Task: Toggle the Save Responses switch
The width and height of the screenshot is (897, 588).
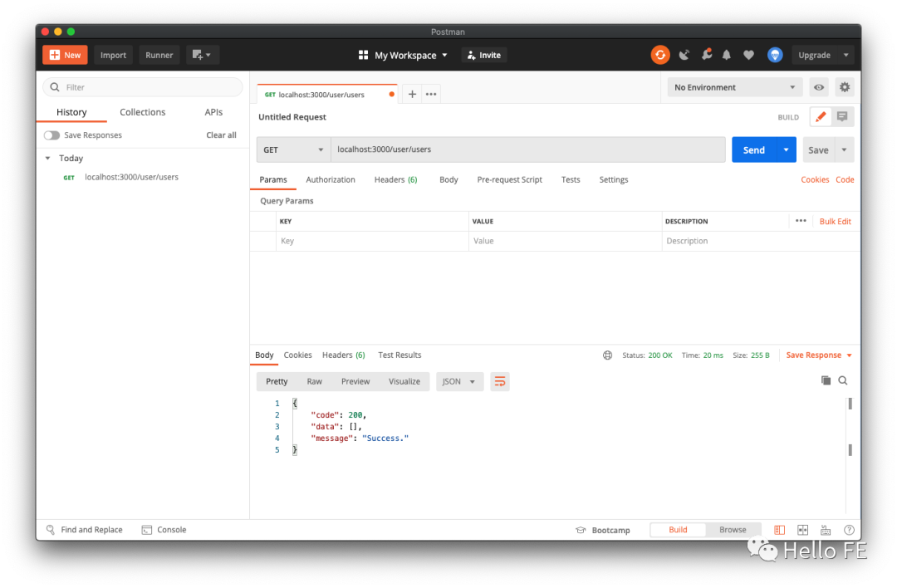Action: tap(52, 135)
